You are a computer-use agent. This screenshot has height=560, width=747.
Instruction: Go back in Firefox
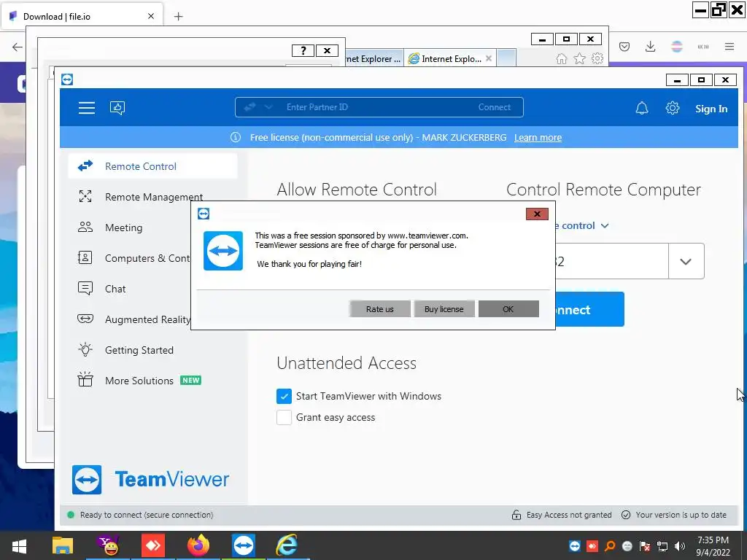coord(18,47)
